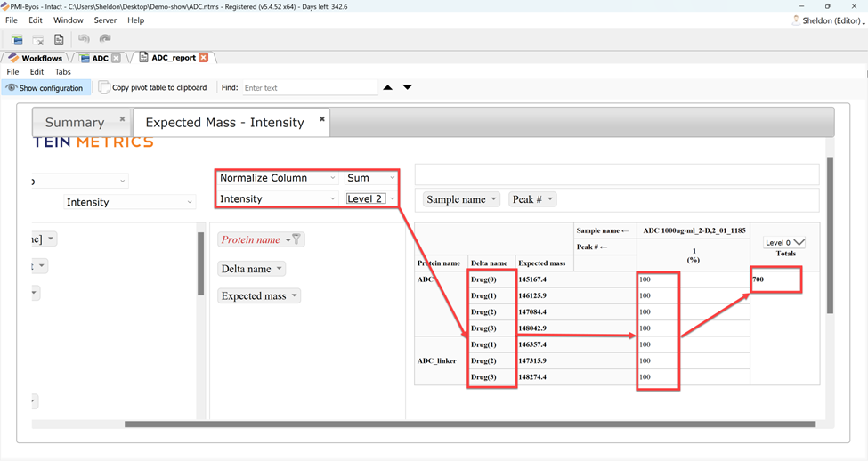Open the Server menu
The image size is (868, 461).
pyautogui.click(x=105, y=20)
